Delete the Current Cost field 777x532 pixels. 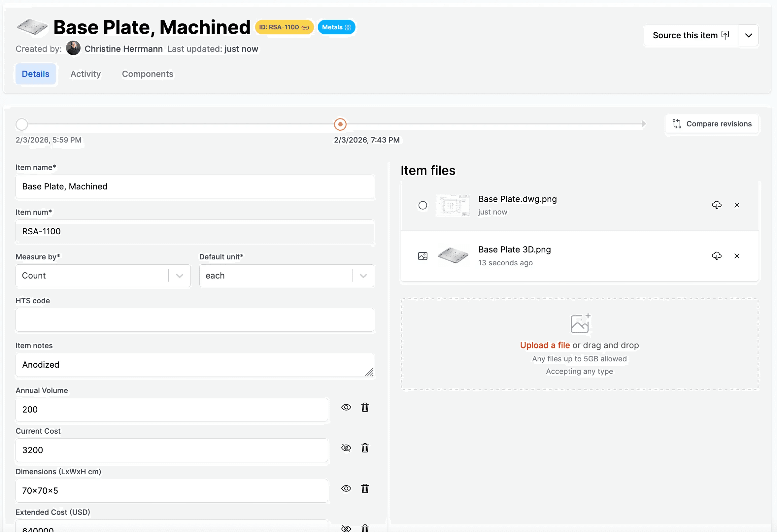(x=365, y=448)
